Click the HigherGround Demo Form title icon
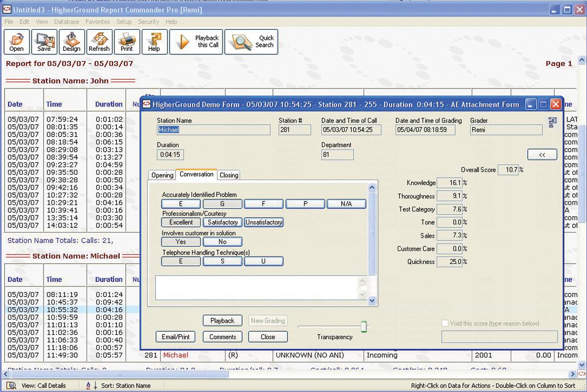This screenshot has width=587, height=392. point(147,105)
